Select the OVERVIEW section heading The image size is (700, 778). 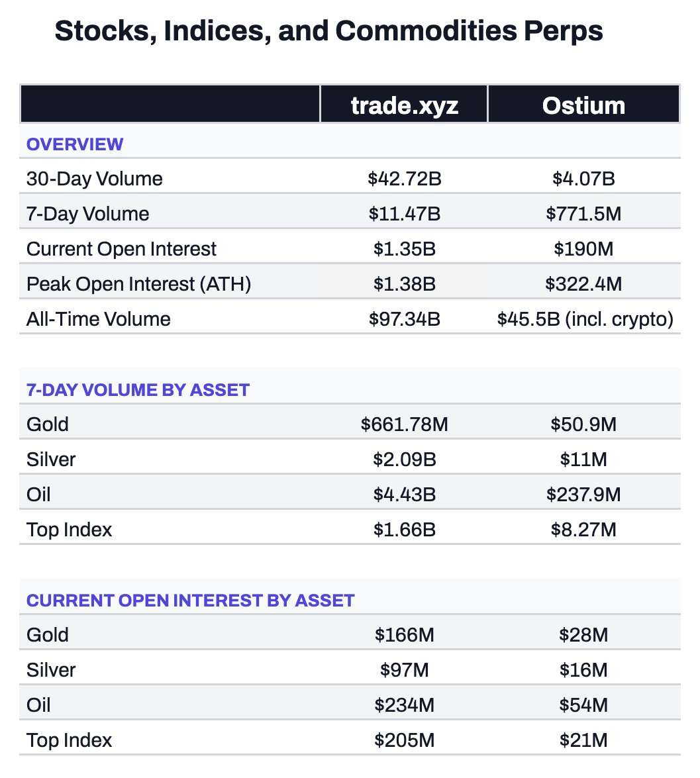[75, 144]
